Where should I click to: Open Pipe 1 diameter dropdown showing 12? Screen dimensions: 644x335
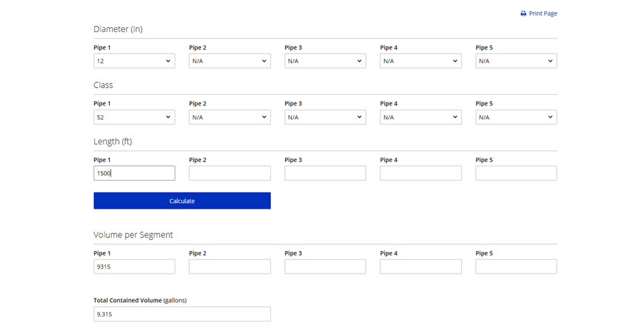coord(134,61)
